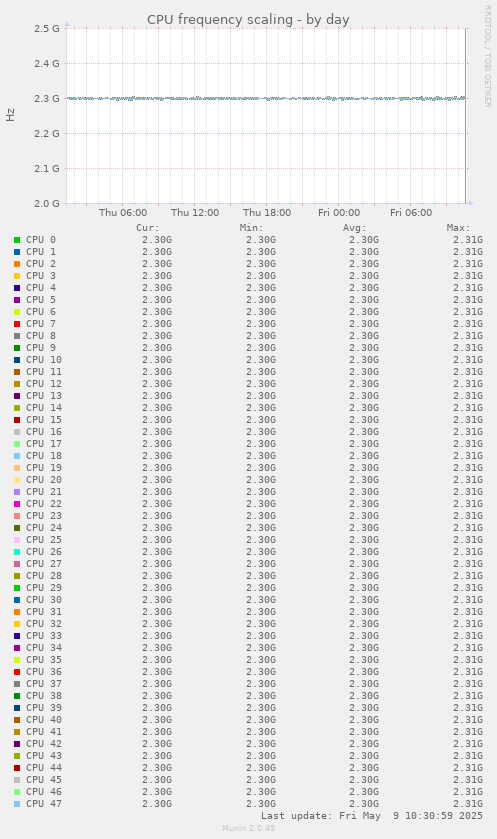Click the Max value 2.31G for CPU 47

[x=468, y=804]
